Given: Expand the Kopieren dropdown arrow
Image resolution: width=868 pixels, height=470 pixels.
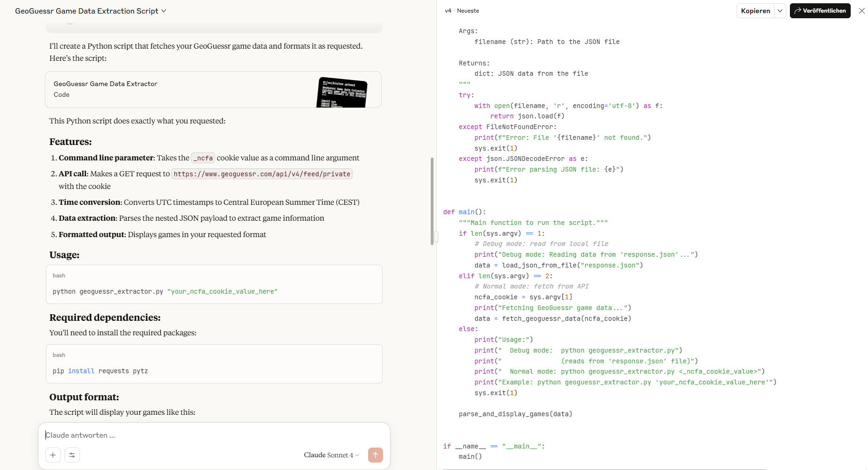Looking at the screenshot, I should [780, 11].
